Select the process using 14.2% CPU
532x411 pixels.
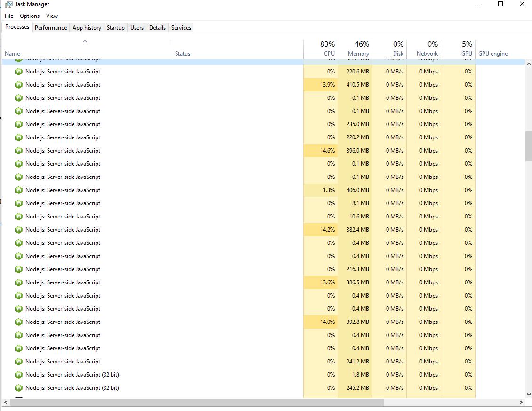tap(263, 230)
